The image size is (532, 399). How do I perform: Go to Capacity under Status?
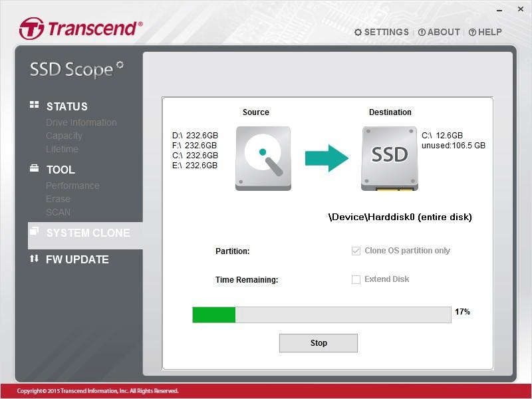click(x=64, y=136)
